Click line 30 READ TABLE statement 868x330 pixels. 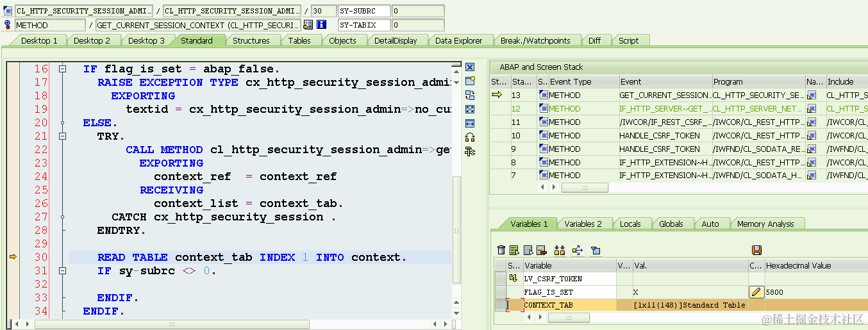(252, 257)
